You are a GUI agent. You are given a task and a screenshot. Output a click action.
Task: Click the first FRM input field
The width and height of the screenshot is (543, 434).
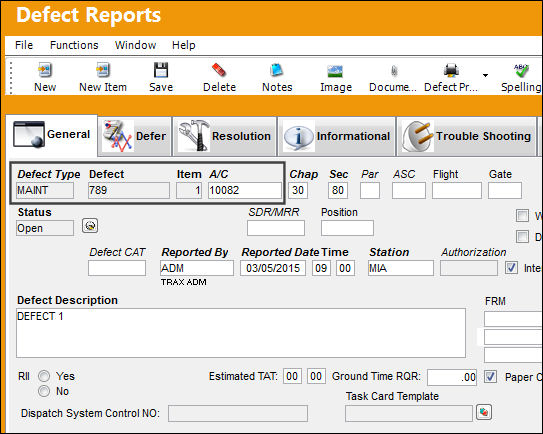point(513,319)
